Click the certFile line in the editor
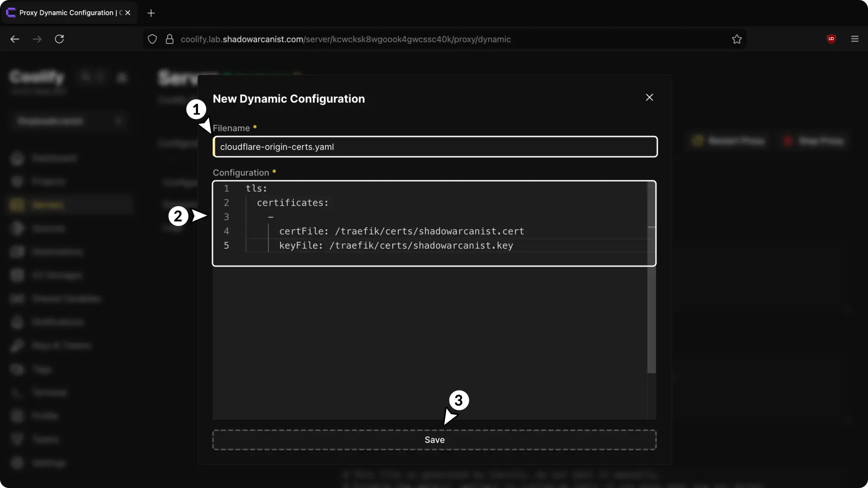 [x=401, y=231]
